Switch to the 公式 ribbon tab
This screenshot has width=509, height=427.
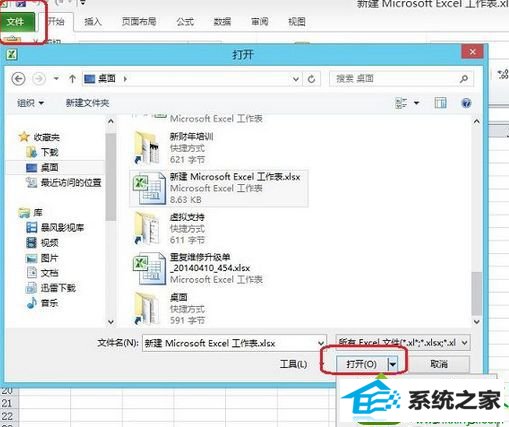(185, 22)
